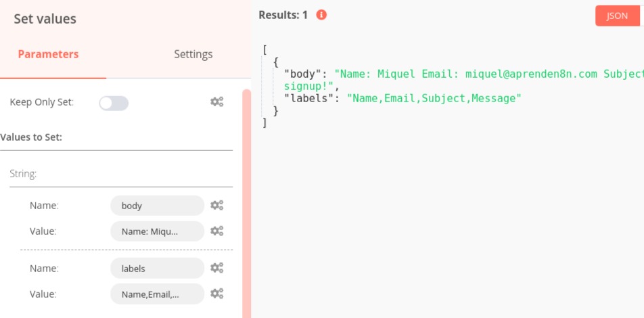Click the "Name,Email,Subject,Message" JSON value
Viewport: 644px width, 318px height.
coord(434,99)
